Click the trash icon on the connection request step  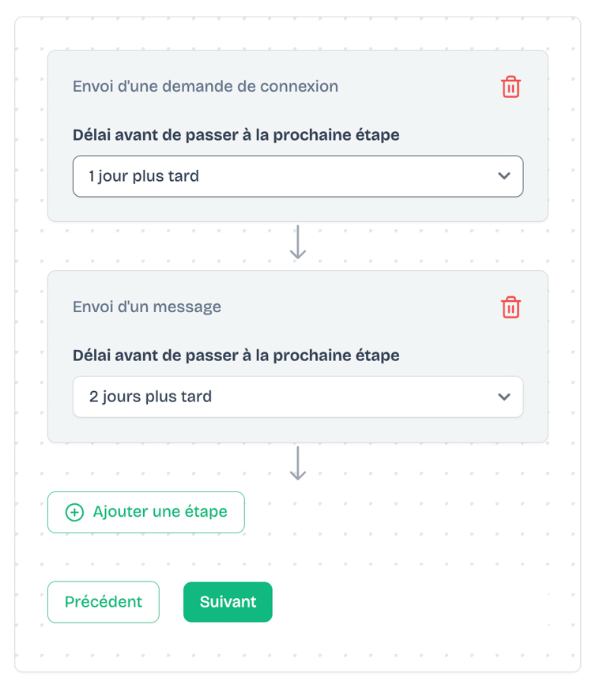(x=511, y=87)
